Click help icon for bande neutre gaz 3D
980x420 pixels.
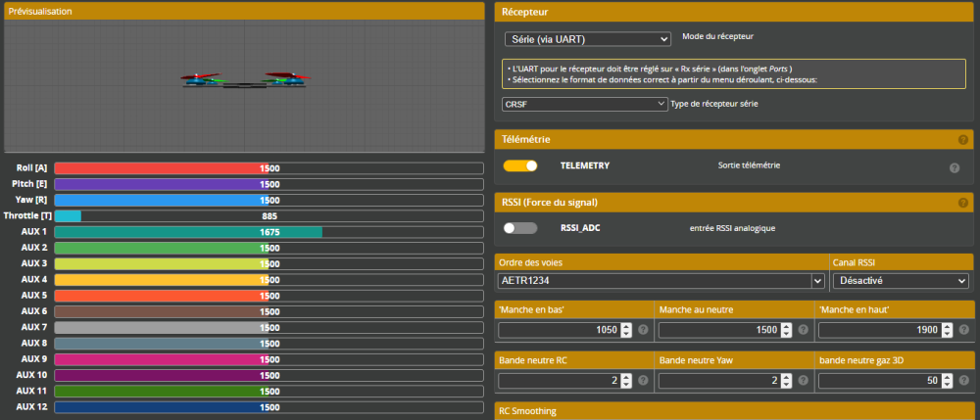tap(962, 380)
